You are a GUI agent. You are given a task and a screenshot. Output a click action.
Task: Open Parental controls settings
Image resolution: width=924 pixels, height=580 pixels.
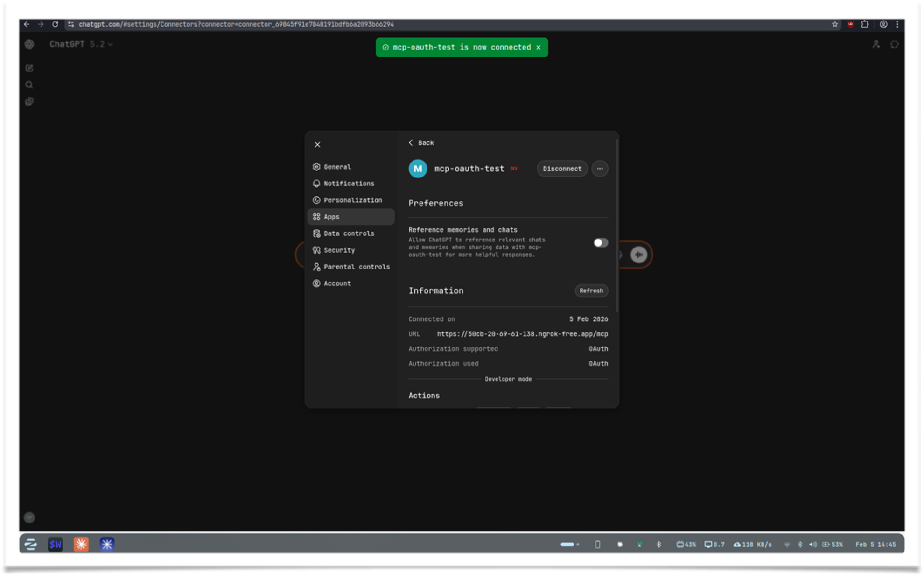[357, 267]
